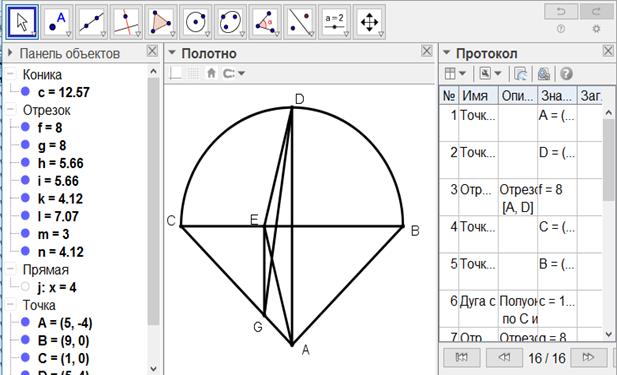
Task: Select the Perpendicular Line tool
Action: click(127, 22)
